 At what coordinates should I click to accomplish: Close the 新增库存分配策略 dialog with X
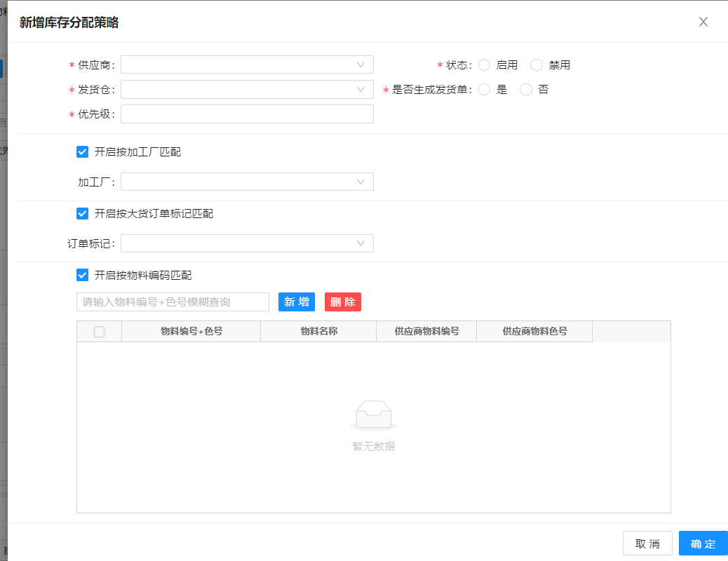(703, 22)
